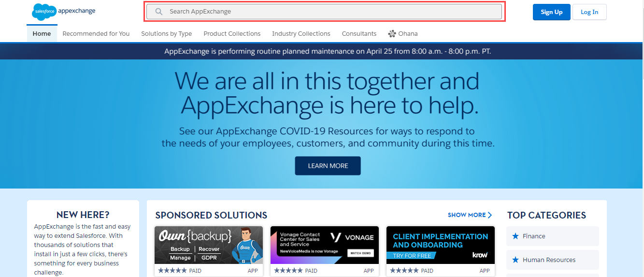Click the star rating on OwnBackup card
The height and width of the screenshot is (277, 644).
pos(172,271)
